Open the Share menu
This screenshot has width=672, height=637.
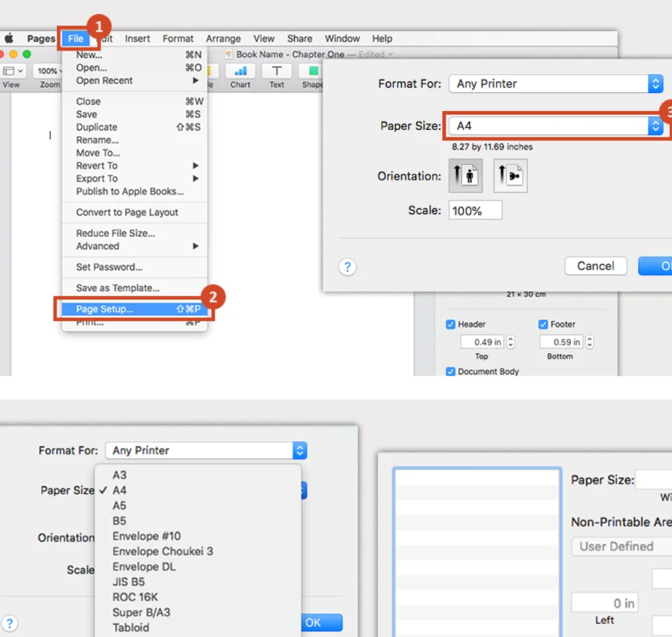tap(300, 38)
